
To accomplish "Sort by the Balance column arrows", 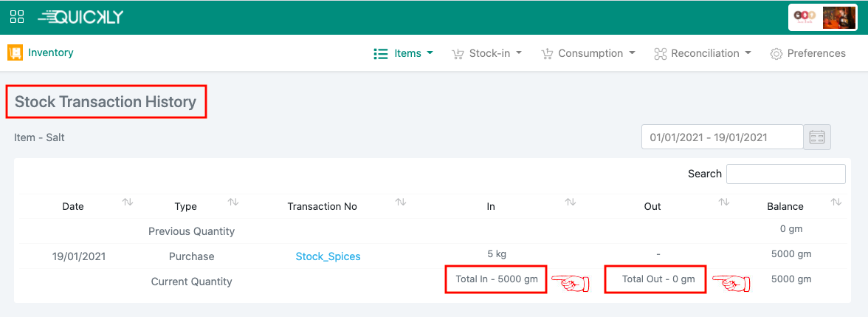I will point(836,202).
